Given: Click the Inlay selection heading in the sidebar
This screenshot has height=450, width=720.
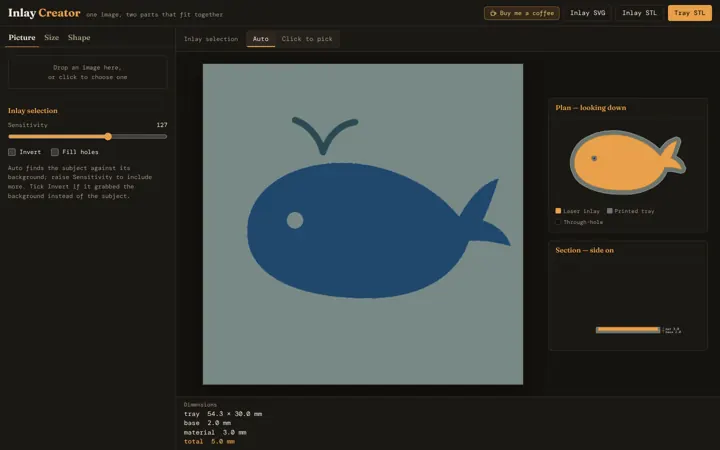Looking at the screenshot, I should point(33,111).
